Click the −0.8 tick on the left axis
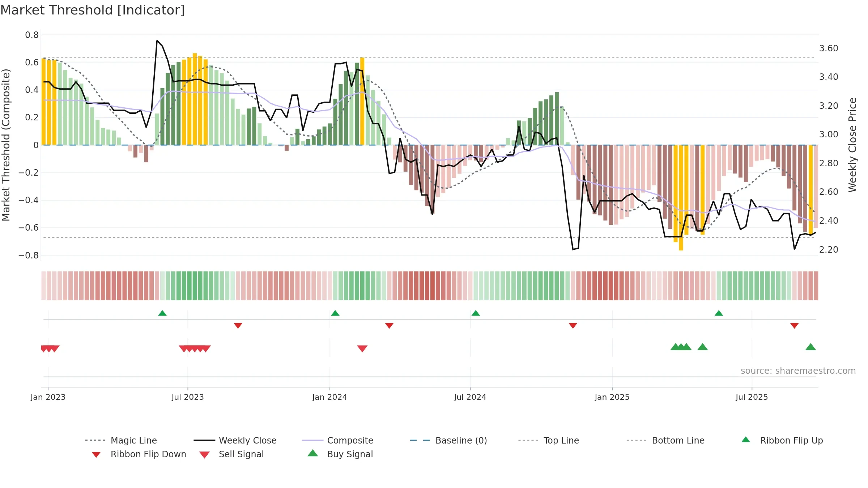This screenshot has width=868, height=488. tap(29, 256)
